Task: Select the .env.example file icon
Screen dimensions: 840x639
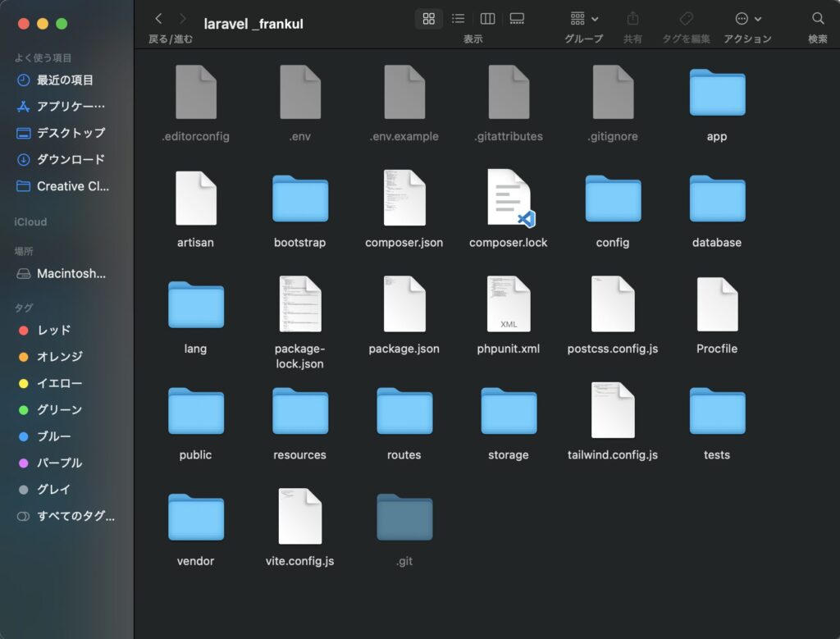Action: [x=404, y=92]
